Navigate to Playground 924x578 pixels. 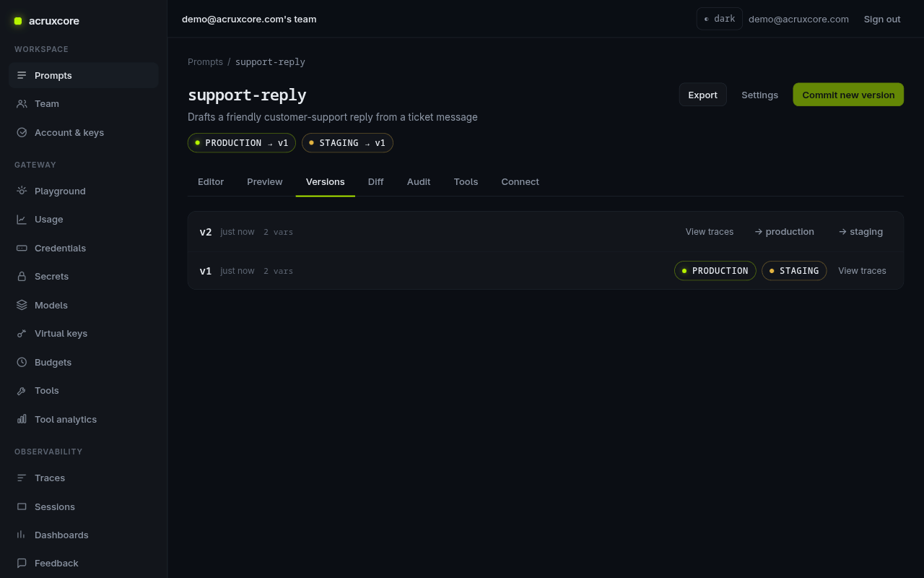click(x=84, y=191)
